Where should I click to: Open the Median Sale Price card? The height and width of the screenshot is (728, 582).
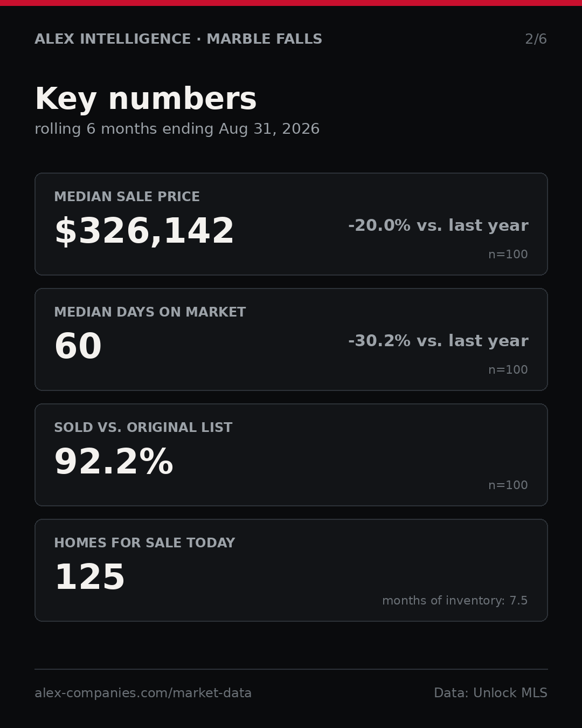291,224
